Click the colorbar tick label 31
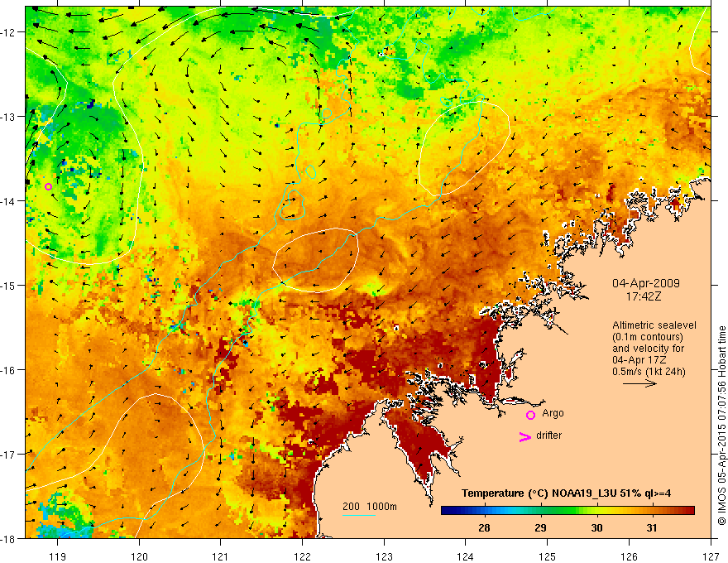Image resolution: width=728 pixels, height=563 pixels. 652,527
